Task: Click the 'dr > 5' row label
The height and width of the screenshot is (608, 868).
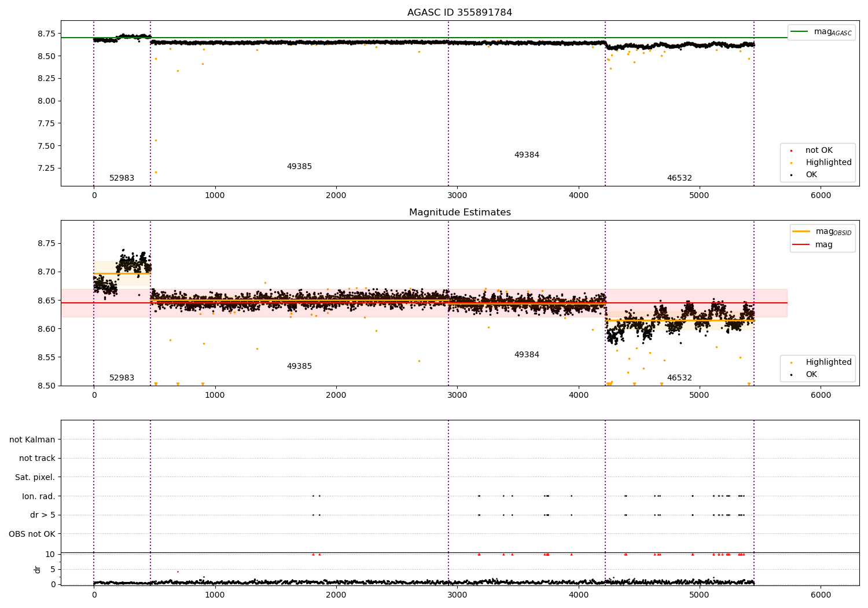Action: (x=43, y=515)
